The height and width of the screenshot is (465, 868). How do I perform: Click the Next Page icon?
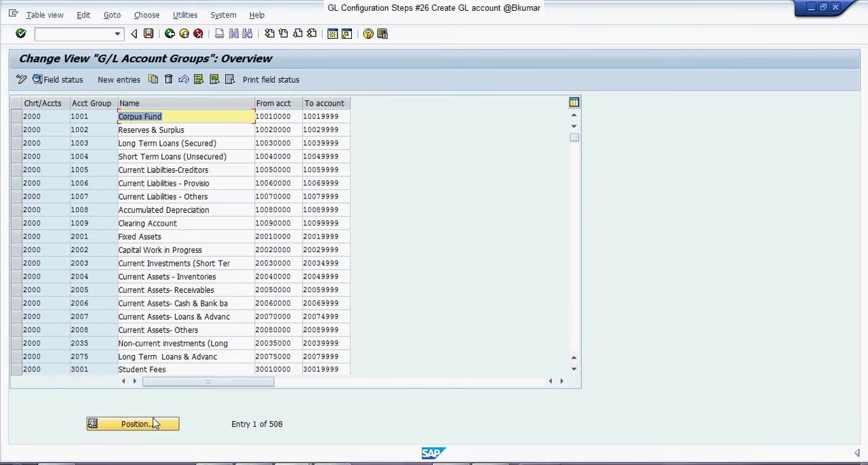click(x=298, y=34)
